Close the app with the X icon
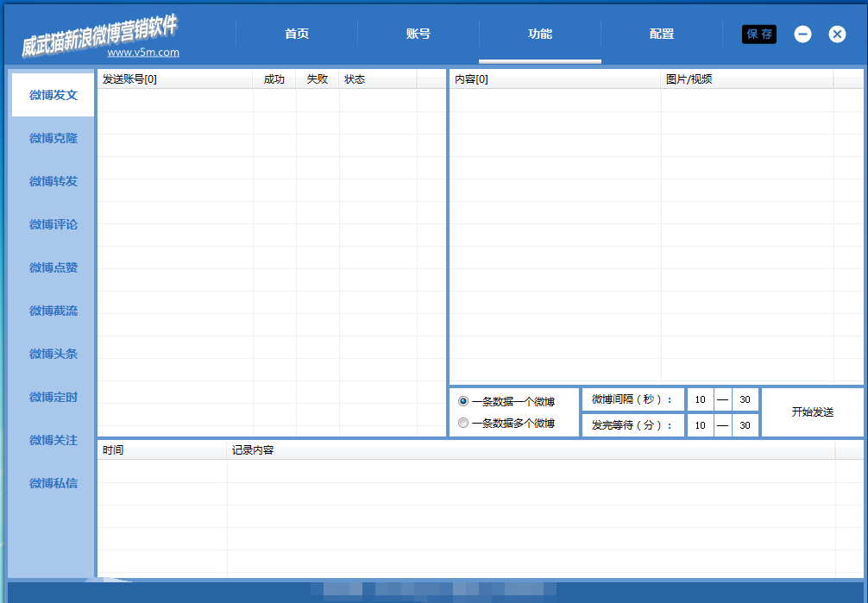 coord(837,35)
